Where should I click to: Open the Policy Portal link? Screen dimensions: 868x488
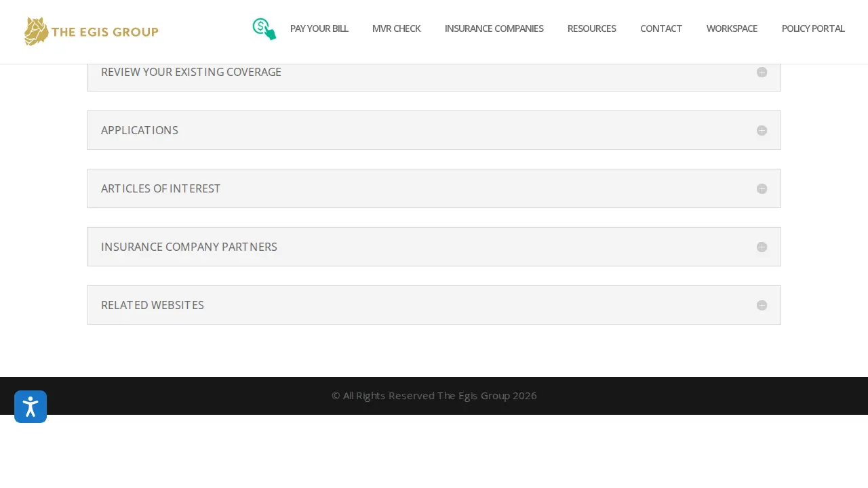[813, 28]
